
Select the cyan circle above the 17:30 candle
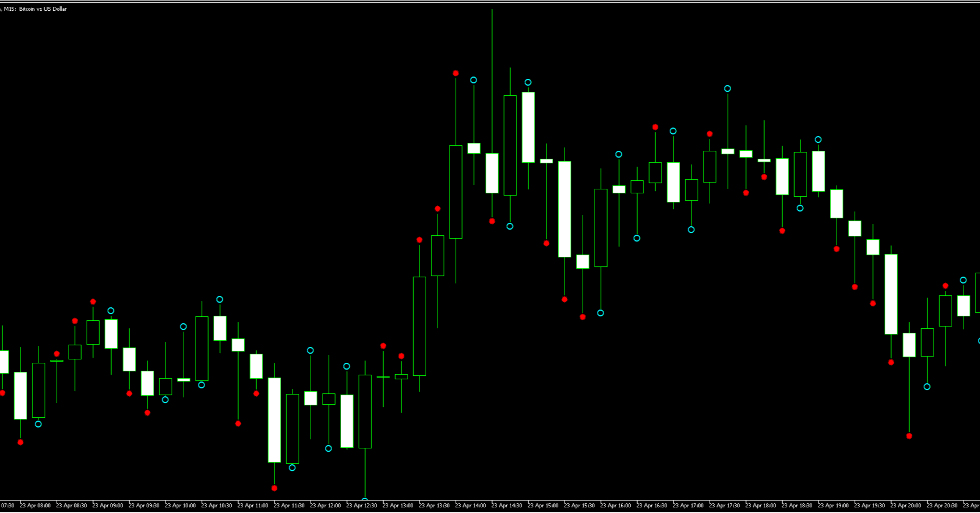click(728, 88)
